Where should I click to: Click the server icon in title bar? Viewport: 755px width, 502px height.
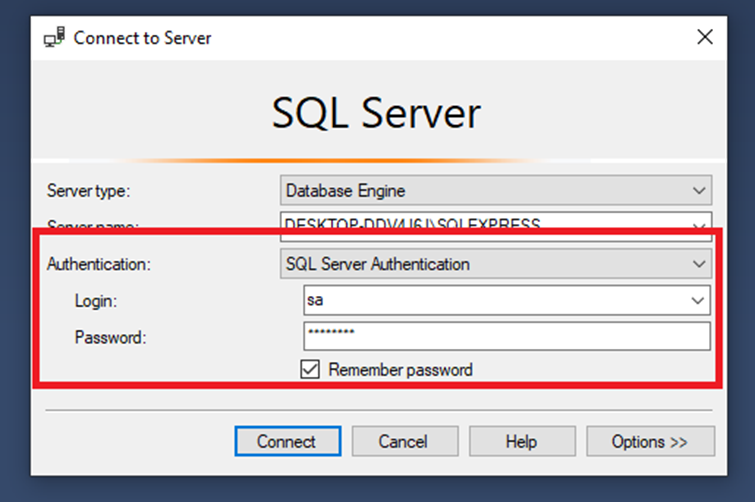[x=54, y=37]
